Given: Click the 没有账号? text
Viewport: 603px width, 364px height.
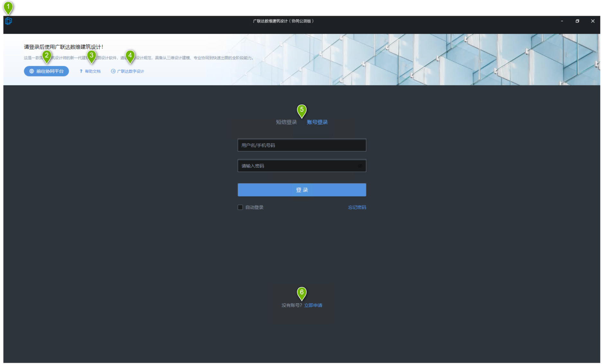Looking at the screenshot, I should click(x=292, y=305).
